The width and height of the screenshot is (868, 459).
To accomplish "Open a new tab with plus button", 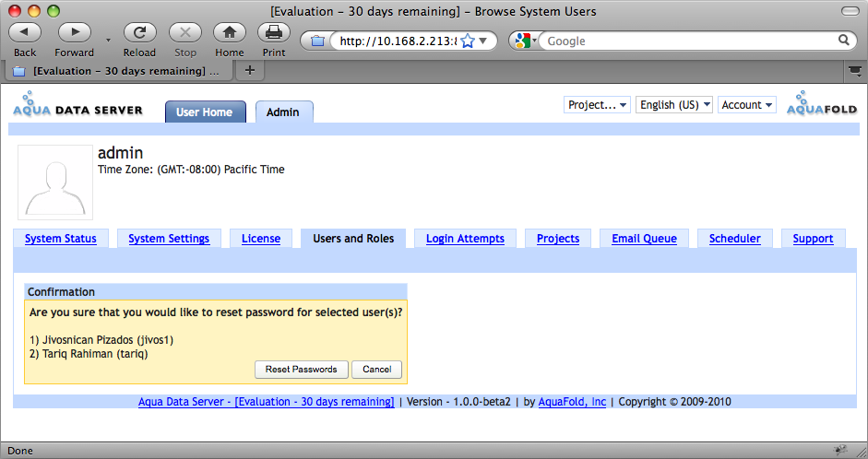I will 250,70.
